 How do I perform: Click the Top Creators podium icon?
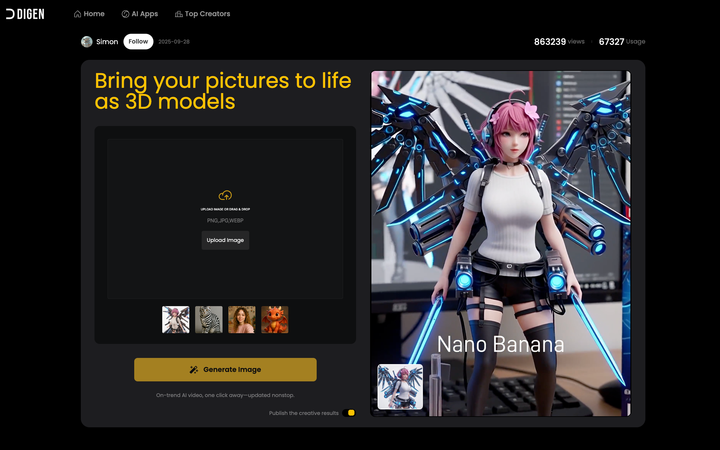(x=178, y=14)
